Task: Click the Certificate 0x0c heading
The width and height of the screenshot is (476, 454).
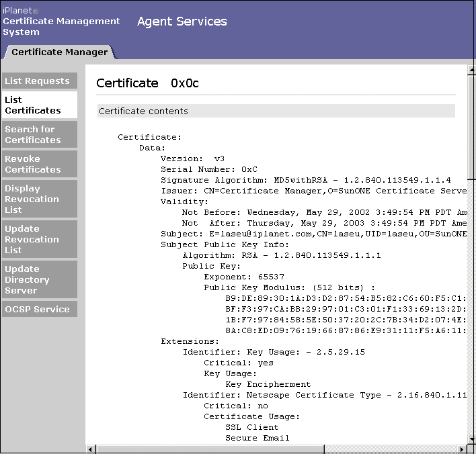Action: click(x=147, y=83)
